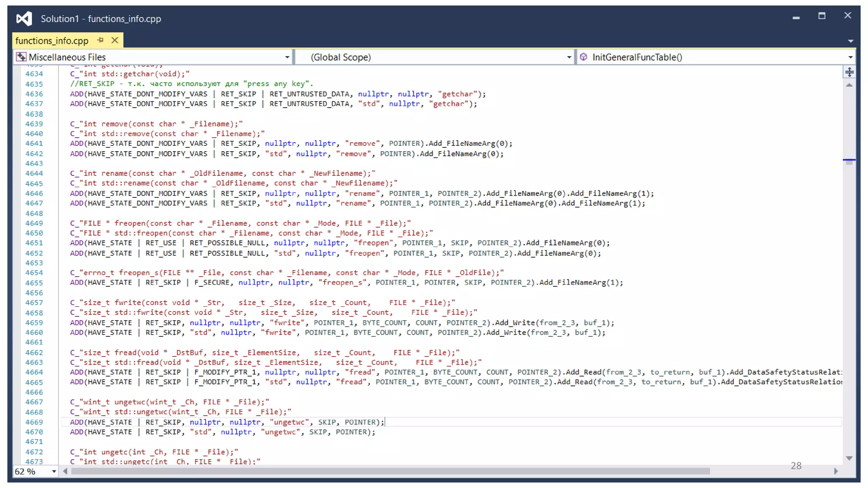This screenshot has height=488, width=868.
Task: Click the horizontal scrollbar left arrow
Action: pyautogui.click(x=65, y=471)
